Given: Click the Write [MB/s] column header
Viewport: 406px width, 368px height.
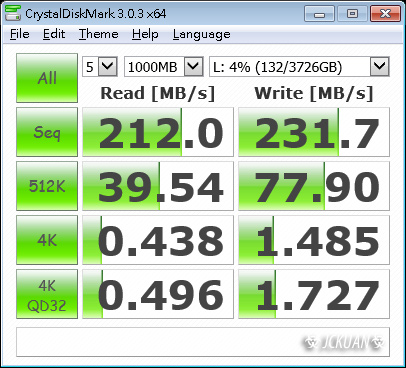Looking at the screenshot, I should [314, 93].
